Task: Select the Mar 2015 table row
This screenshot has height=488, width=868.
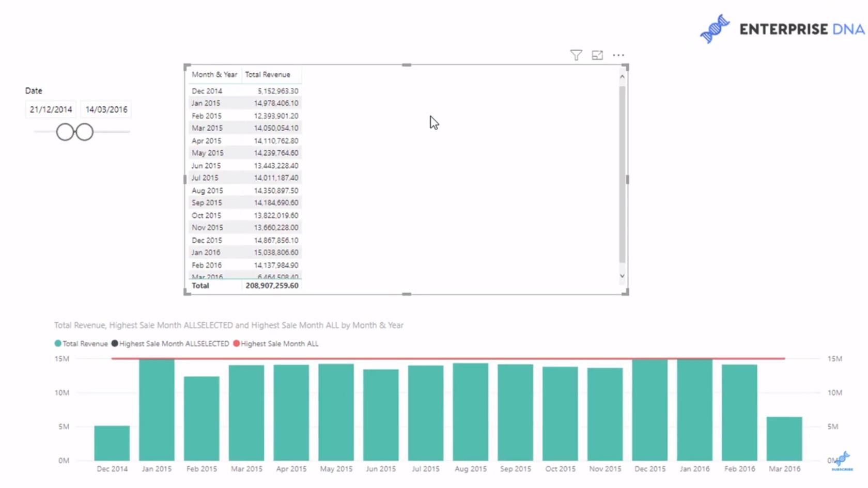Action: tap(245, 128)
